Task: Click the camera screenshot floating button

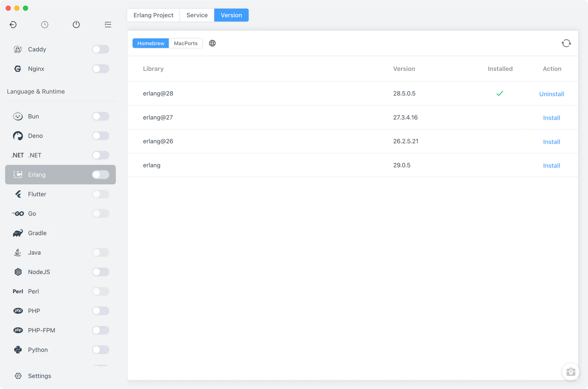Action: [570, 372]
